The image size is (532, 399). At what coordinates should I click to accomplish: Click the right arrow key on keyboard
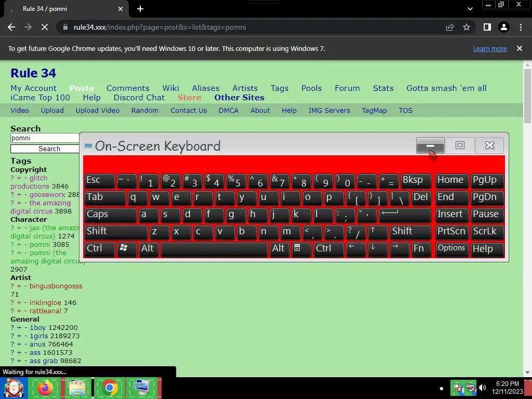[x=400, y=249]
